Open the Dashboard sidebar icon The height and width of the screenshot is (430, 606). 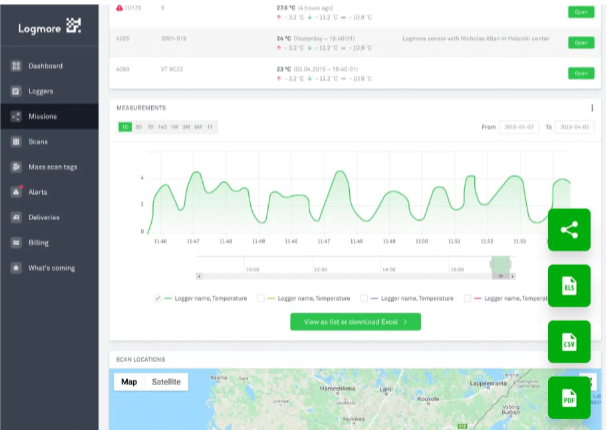pyautogui.click(x=16, y=66)
